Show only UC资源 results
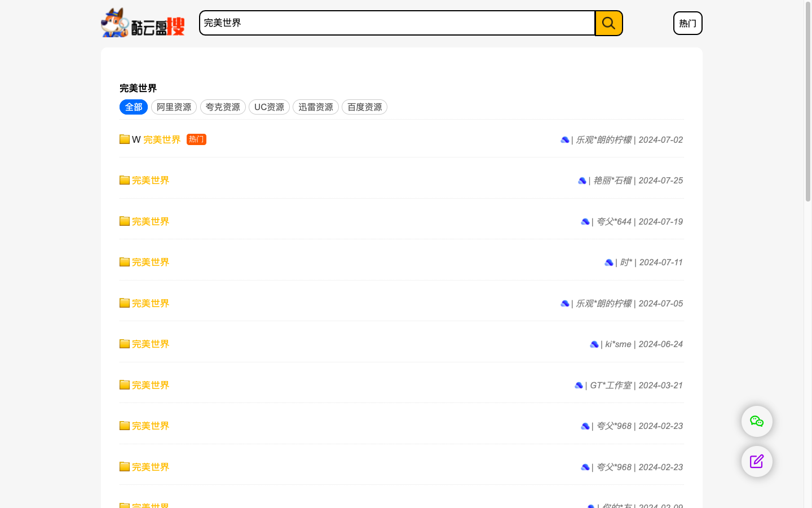This screenshot has width=812, height=508. click(x=269, y=107)
